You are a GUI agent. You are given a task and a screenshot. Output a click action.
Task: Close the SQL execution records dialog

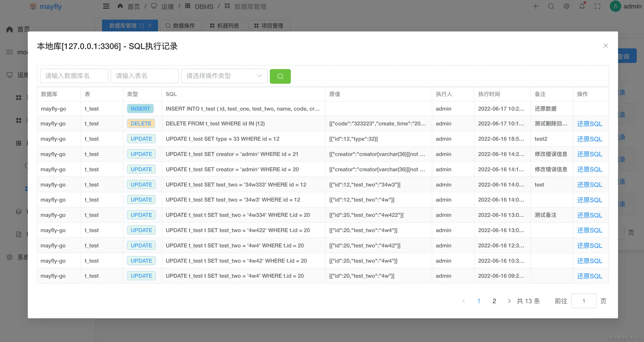click(x=606, y=46)
